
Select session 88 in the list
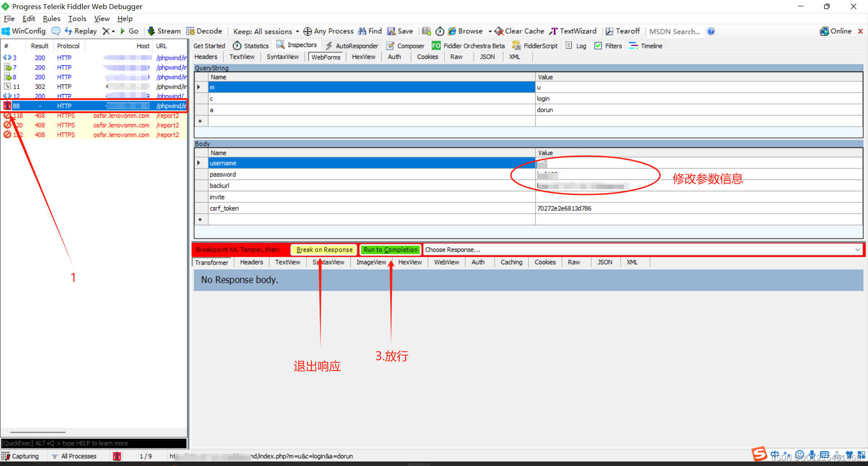pos(94,106)
